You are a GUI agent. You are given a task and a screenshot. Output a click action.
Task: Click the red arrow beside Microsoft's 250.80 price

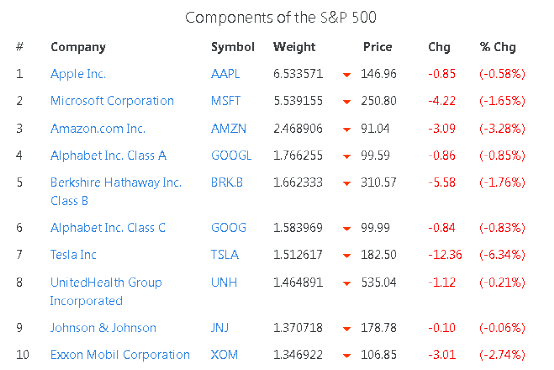coord(347,102)
